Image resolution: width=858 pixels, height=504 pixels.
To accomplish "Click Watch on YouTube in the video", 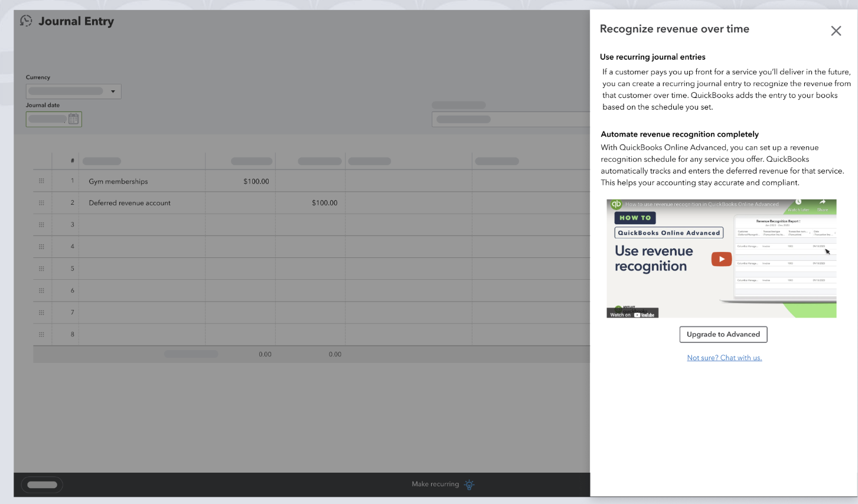I will (632, 315).
